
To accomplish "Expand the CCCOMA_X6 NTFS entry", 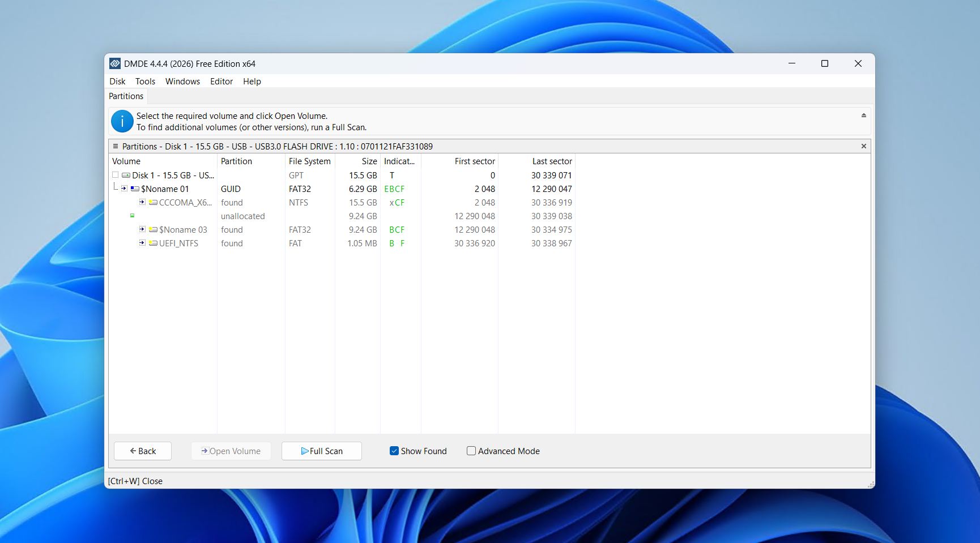I will 142,202.
